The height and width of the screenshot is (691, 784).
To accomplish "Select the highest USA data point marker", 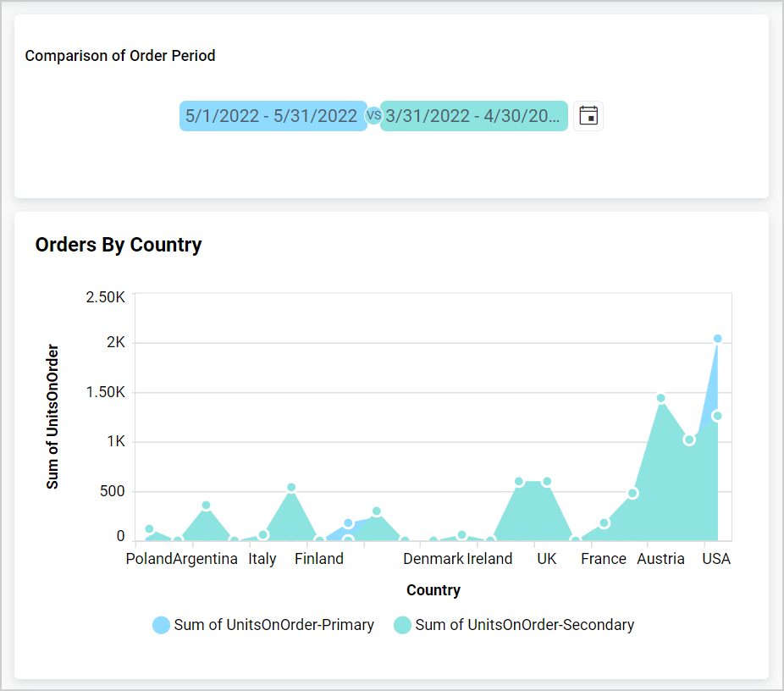I will [717, 337].
